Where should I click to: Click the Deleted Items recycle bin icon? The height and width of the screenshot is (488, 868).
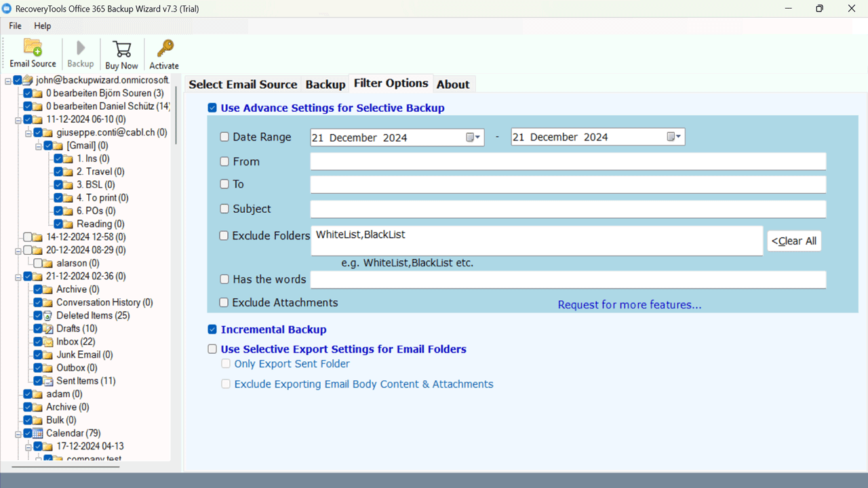48,316
